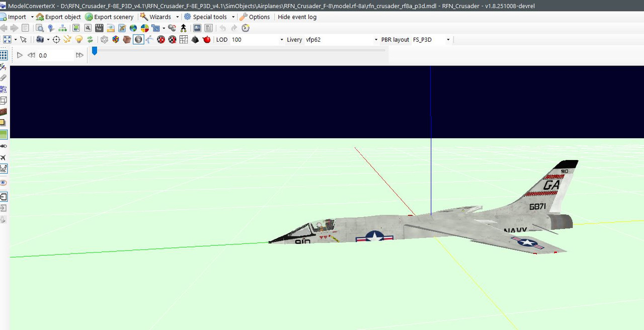Click the airplane icon in sidebar
The image size is (644, 330).
click(4, 157)
